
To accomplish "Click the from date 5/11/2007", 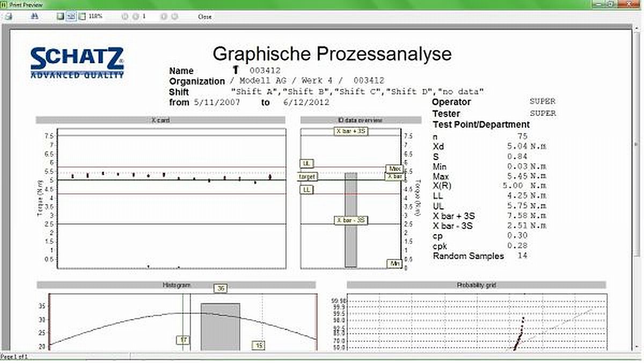I will [217, 102].
